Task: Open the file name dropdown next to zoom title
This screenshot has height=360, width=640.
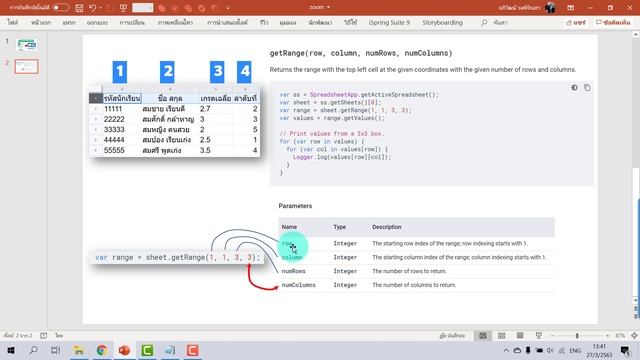Action: pyautogui.click(x=328, y=7)
